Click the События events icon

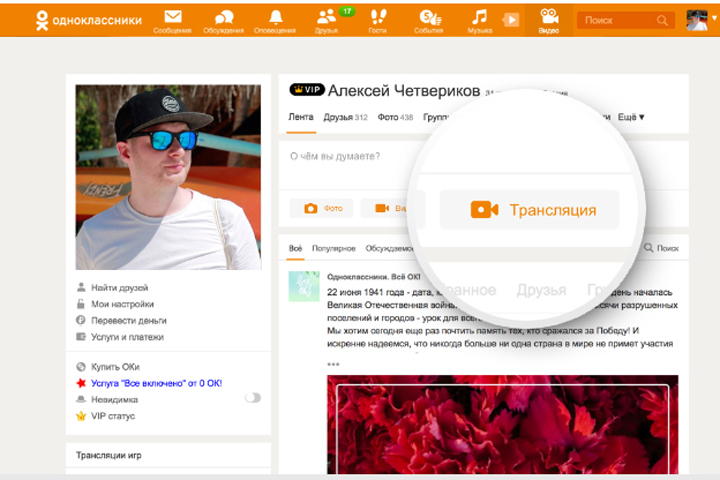pyautogui.click(x=429, y=19)
